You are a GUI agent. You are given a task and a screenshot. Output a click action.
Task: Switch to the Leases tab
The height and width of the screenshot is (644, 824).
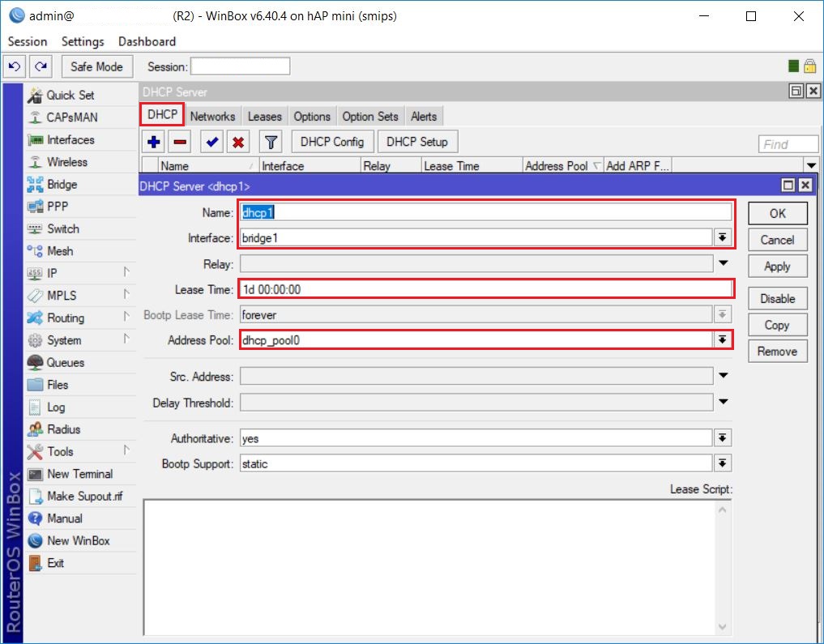pos(265,116)
